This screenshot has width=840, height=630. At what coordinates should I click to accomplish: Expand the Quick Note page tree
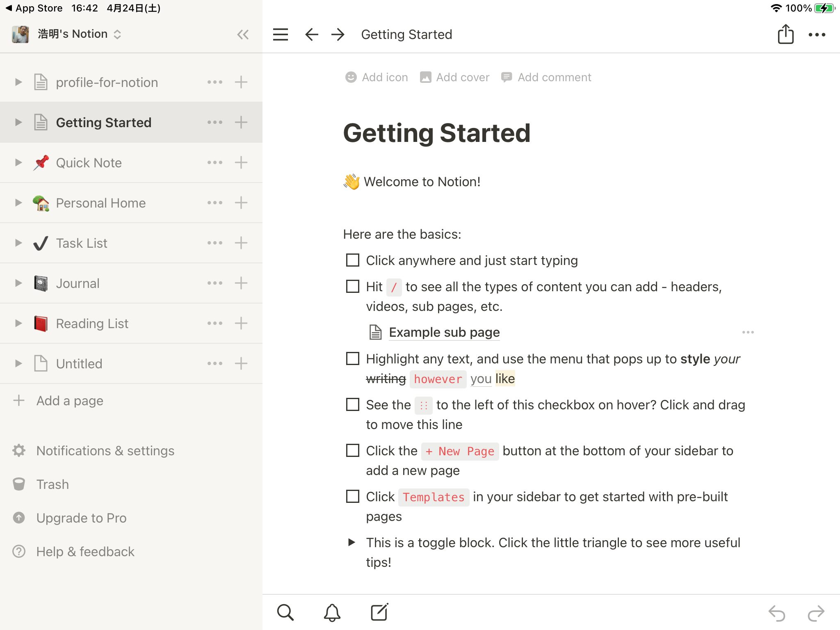[x=18, y=162]
